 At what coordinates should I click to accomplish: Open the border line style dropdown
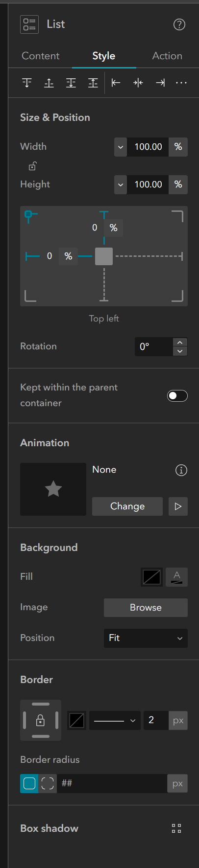115,720
